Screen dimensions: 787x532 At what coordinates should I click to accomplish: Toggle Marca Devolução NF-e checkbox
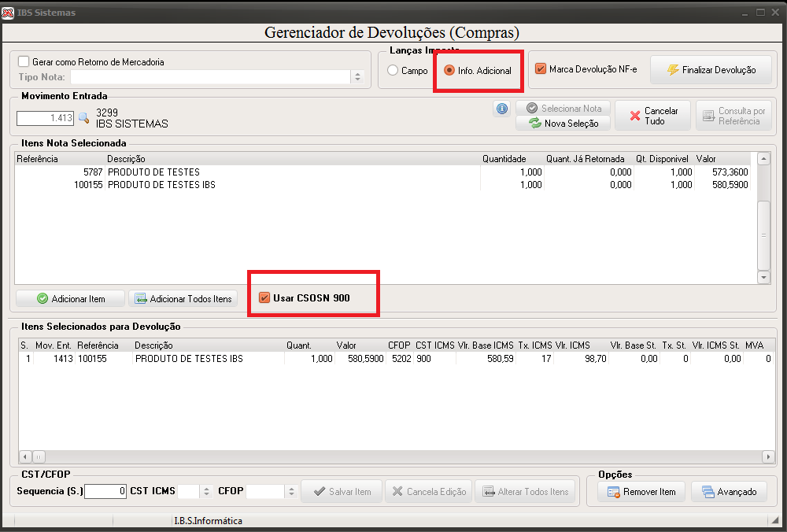coord(541,68)
